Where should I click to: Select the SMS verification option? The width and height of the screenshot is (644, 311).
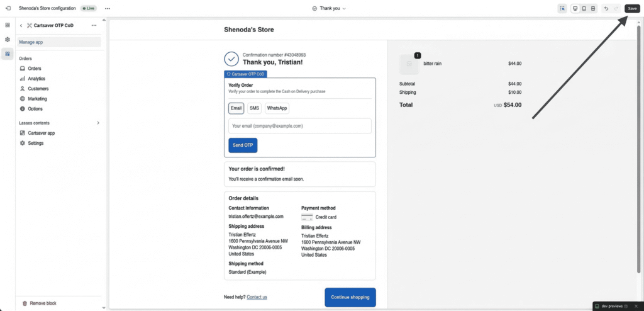pos(254,108)
